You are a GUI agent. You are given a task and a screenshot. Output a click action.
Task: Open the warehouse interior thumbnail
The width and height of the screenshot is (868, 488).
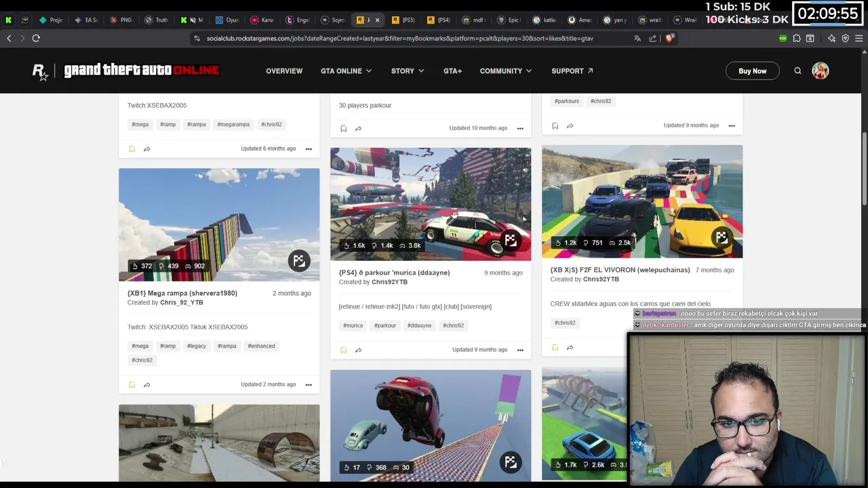coord(219,443)
